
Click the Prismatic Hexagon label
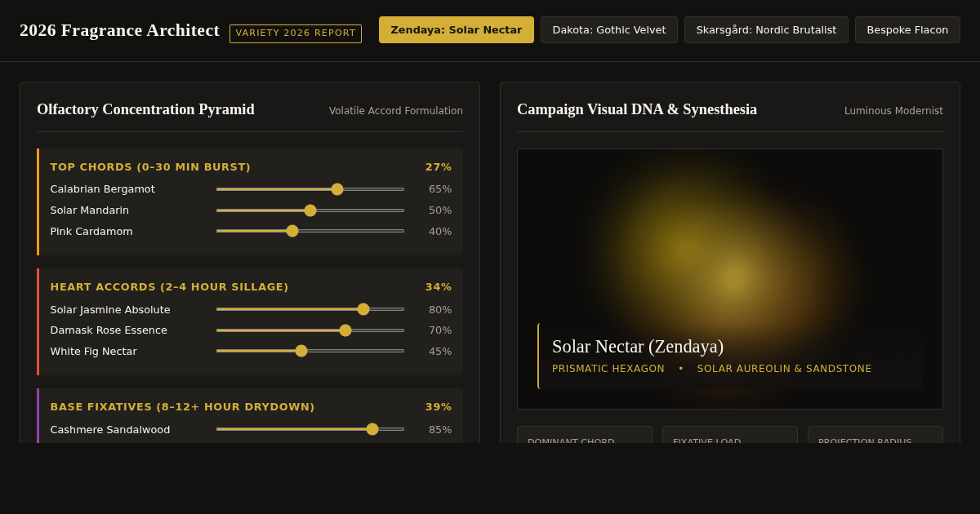tap(608, 369)
